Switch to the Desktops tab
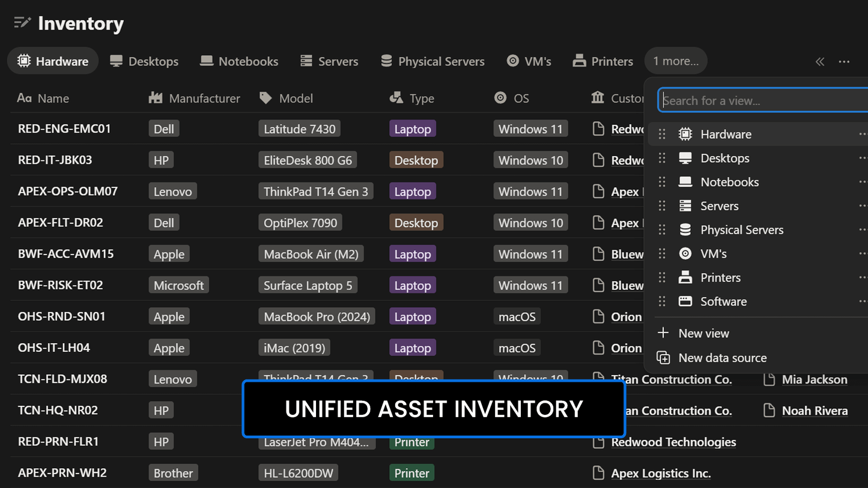Image resolution: width=868 pixels, height=488 pixels. point(144,61)
